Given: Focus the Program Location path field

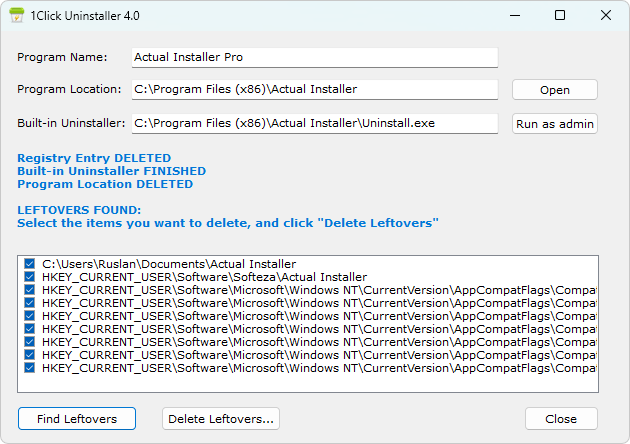Looking at the screenshot, I should [314, 90].
